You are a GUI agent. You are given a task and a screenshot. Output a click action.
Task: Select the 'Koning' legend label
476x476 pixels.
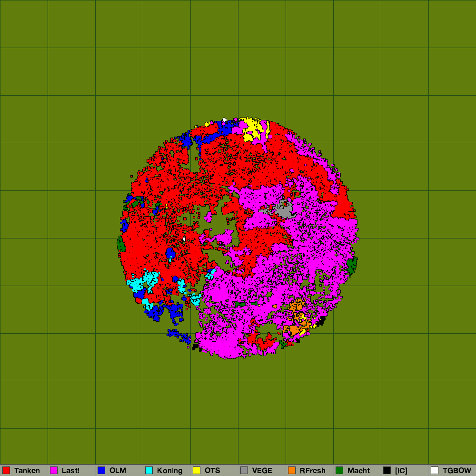(170, 471)
